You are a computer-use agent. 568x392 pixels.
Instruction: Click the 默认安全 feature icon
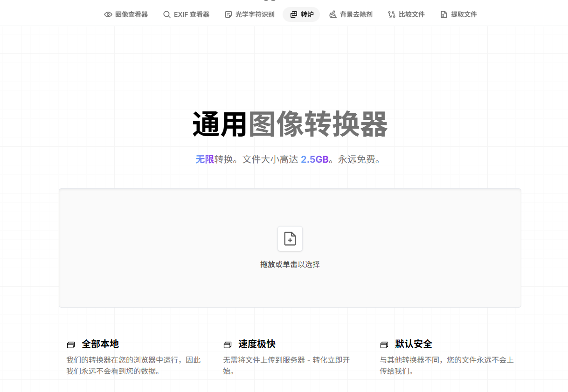pyautogui.click(x=384, y=344)
